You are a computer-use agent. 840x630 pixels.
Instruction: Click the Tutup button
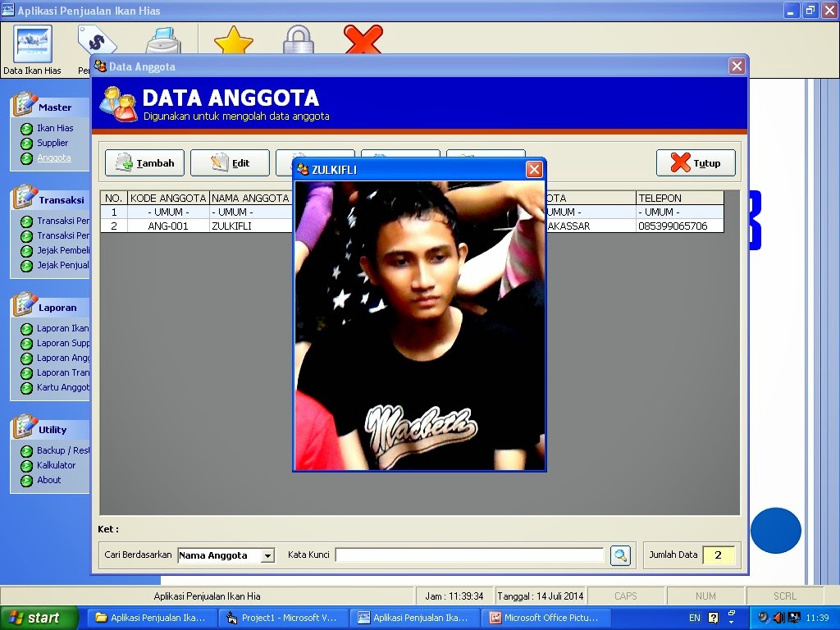tap(696, 163)
